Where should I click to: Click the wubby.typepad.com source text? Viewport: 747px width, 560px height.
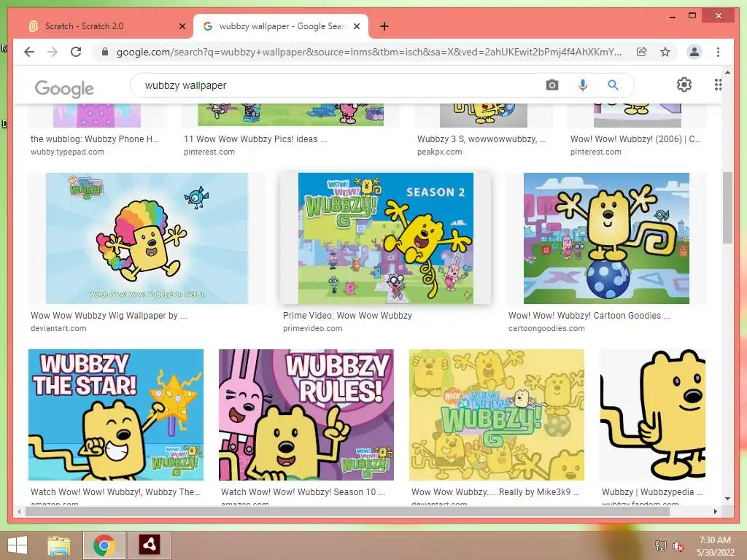point(67,152)
